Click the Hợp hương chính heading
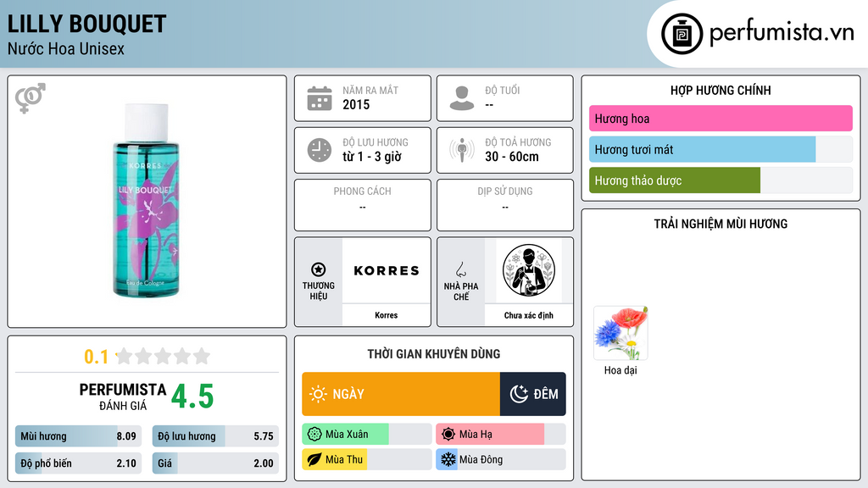 coord(721,90)
